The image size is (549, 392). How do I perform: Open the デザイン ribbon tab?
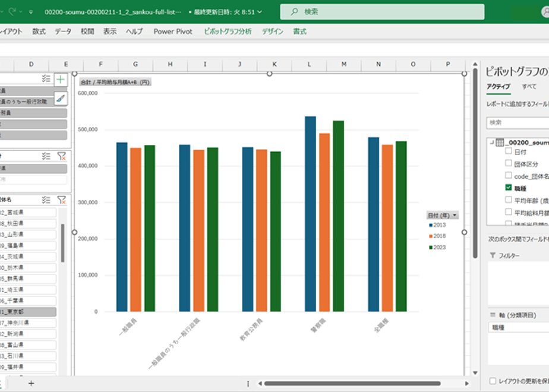tap(273, 31)
